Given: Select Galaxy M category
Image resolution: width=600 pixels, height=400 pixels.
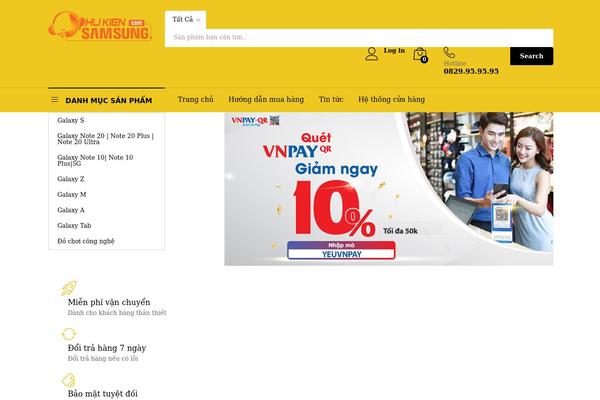Looking at the screenshot, I should pyautogui.click(x=72, y=194).
